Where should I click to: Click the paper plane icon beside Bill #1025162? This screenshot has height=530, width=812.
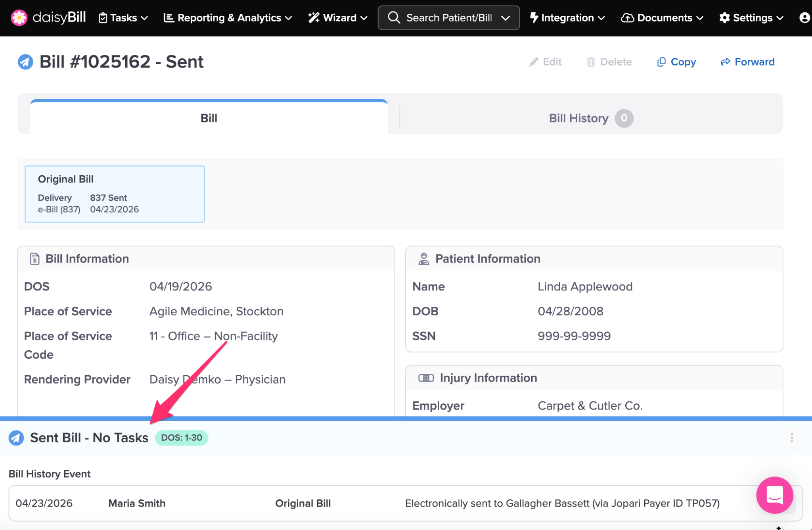25,62
